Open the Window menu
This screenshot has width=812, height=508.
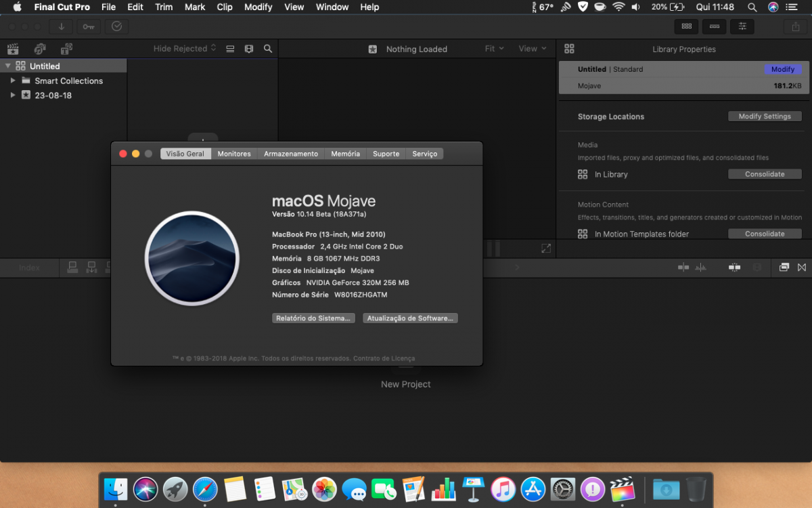(332, 7)
